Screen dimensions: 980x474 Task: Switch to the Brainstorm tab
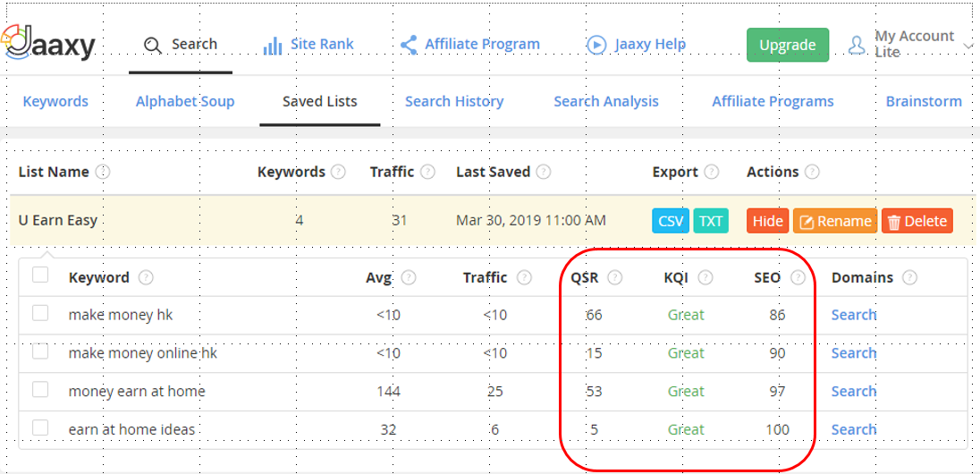tap(924, 101)
